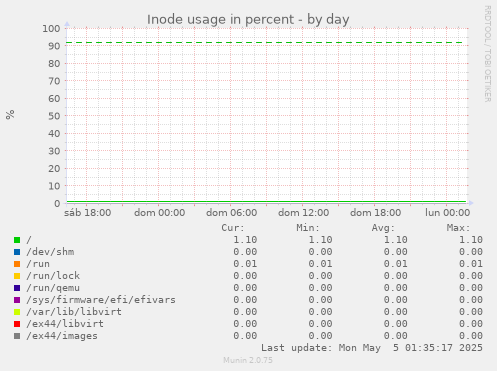Click the Munin 2.0.75 version text
This screenshot has width=497, height=371.
point(248,360)
